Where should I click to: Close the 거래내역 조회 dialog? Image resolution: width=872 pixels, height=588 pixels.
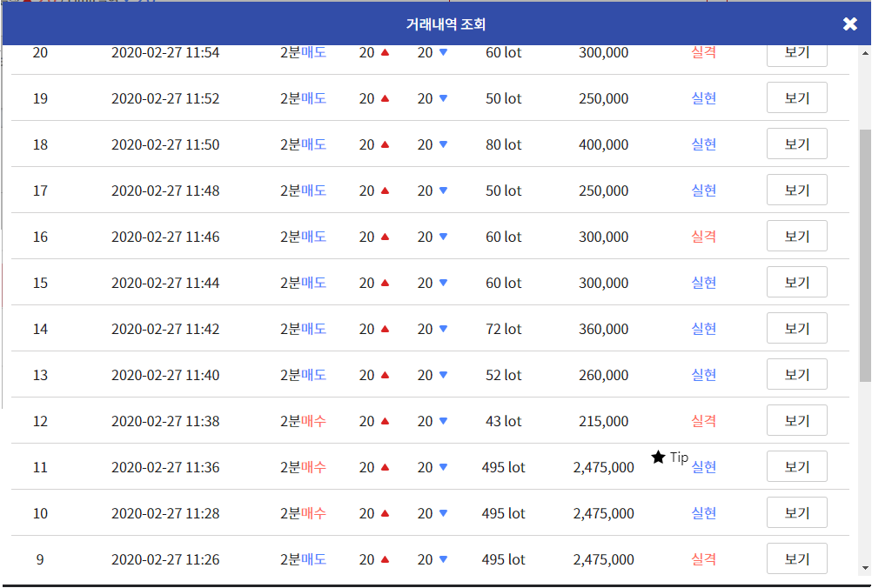click(849, 23)
